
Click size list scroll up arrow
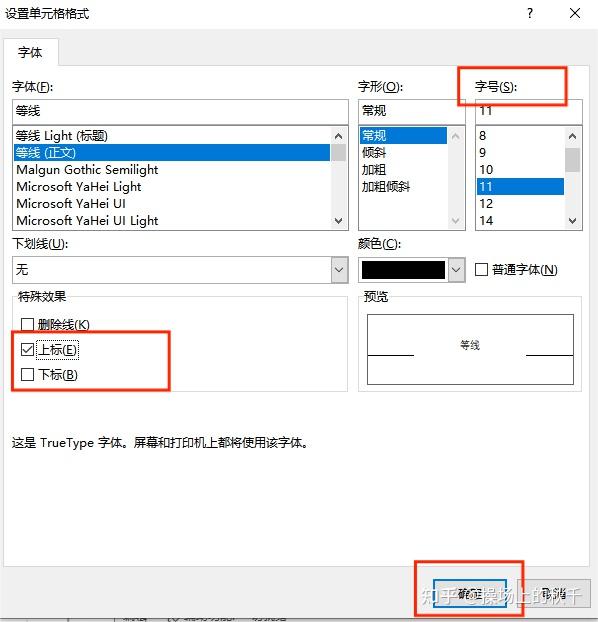point(572,136)
